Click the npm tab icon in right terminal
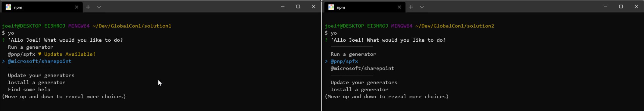 pyautogui.click(x=331, y=7)
